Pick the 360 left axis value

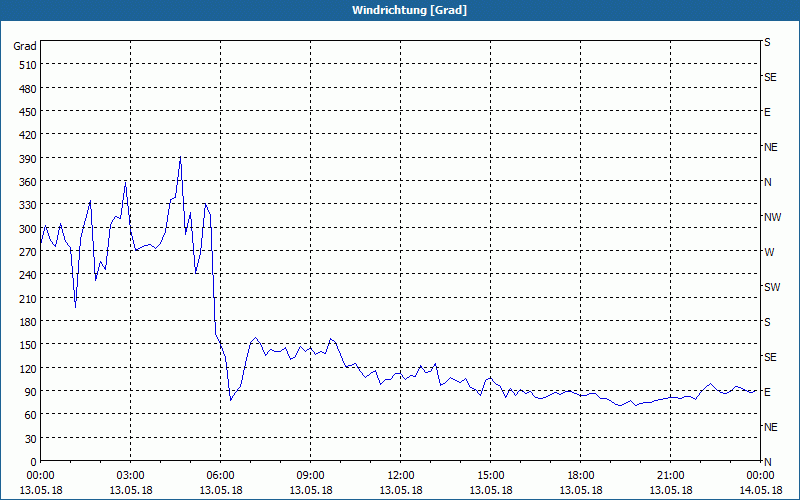click(28, 183)
